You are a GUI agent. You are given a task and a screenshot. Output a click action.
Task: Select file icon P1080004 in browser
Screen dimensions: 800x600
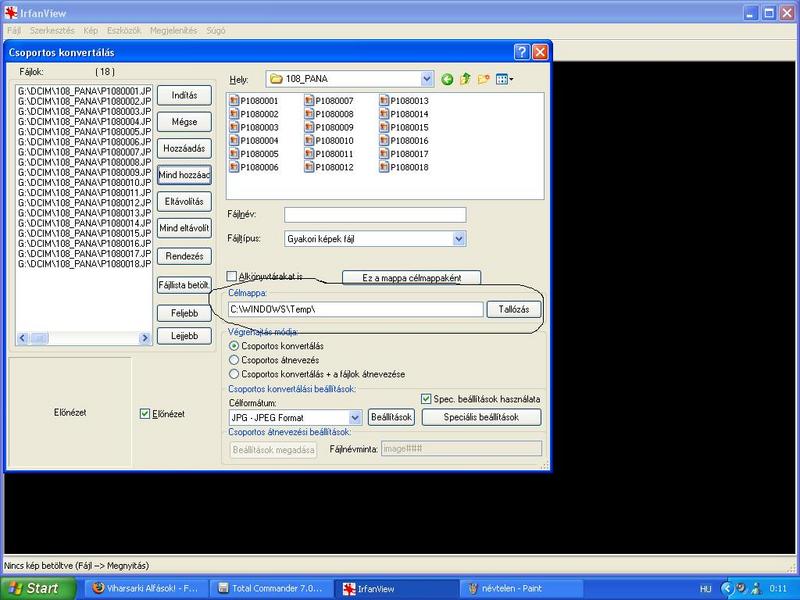tap(234, 140)
